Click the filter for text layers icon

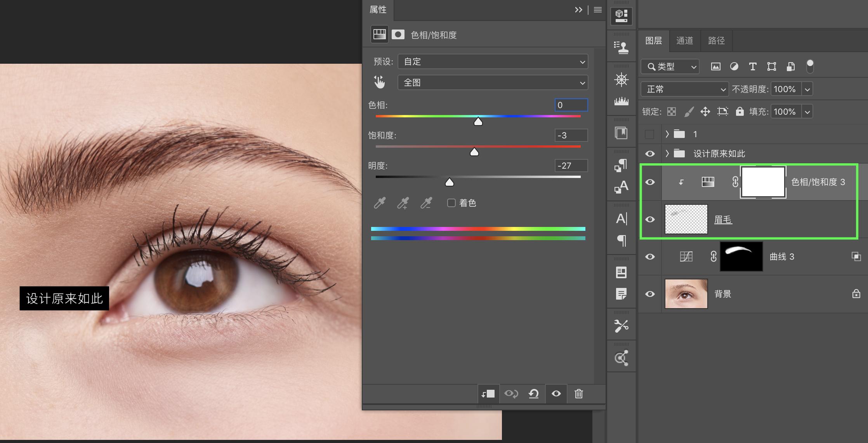click(752, 66)
